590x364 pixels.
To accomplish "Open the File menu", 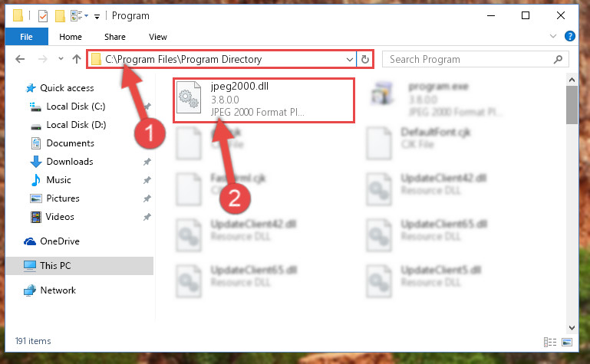I will [26, 37].
